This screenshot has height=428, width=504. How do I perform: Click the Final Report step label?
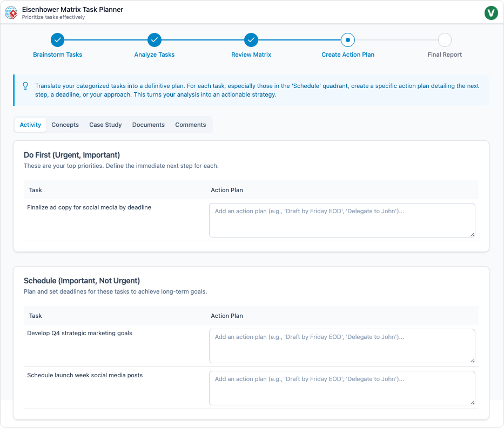(x=445, y=55)
